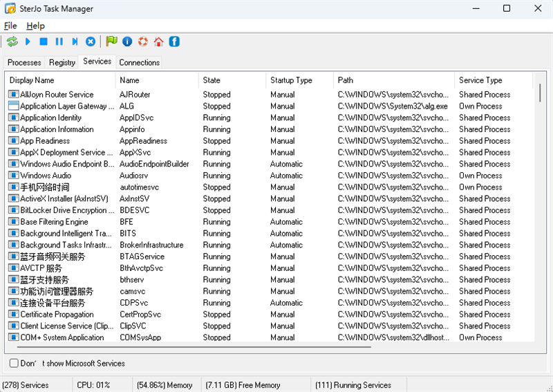Click the AllJoyn Router Service row icon
Screen dimensions: 553x392
(13, 94)
